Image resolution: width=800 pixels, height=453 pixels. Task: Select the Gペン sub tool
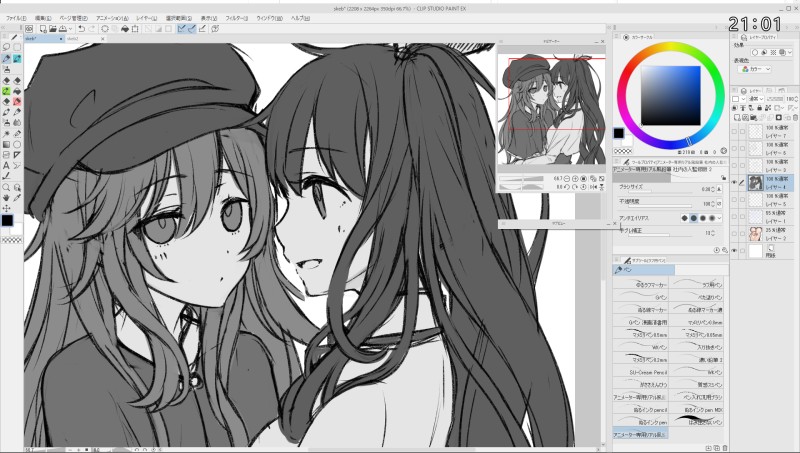(x=640, y=295)
